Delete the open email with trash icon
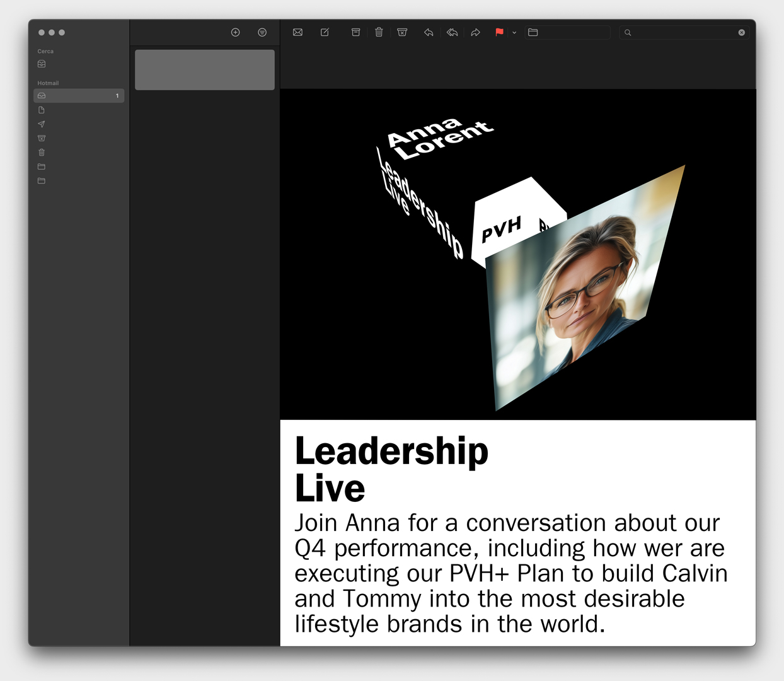784x681 pixels. (379, 32)
